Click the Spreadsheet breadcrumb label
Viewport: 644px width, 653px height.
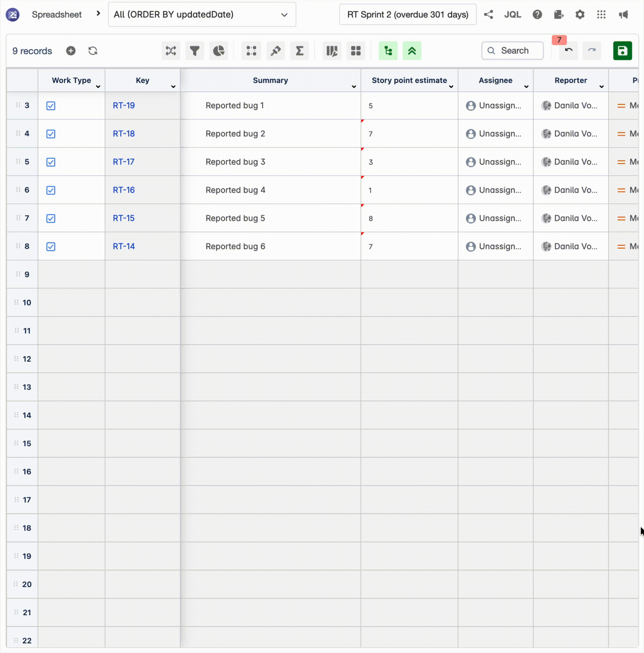point(56,14)
